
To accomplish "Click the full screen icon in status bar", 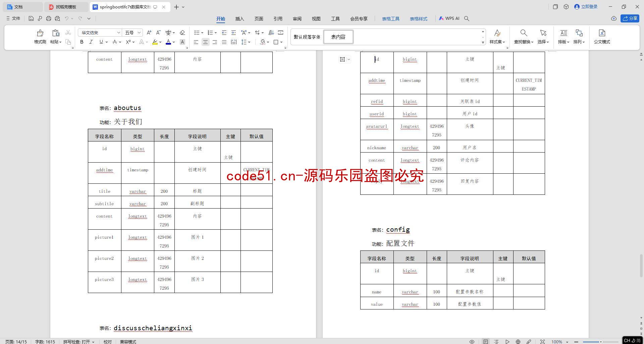I will (542, 342).
